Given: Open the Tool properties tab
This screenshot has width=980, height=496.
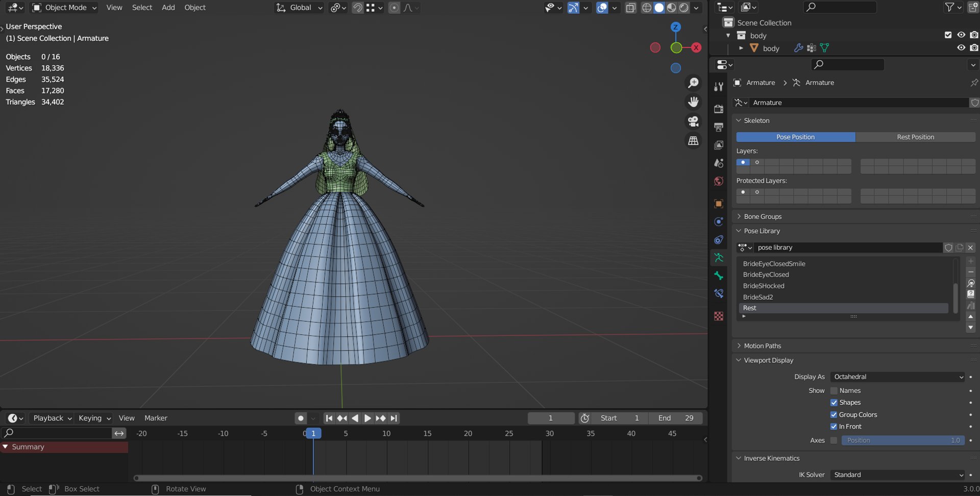Looking at the screenshot, I should tap(719, 87).
